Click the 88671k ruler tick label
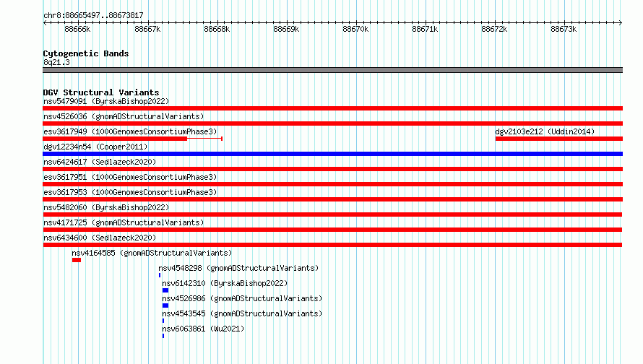Viewport: 643px width, 364px height. (x=425, y=29)
